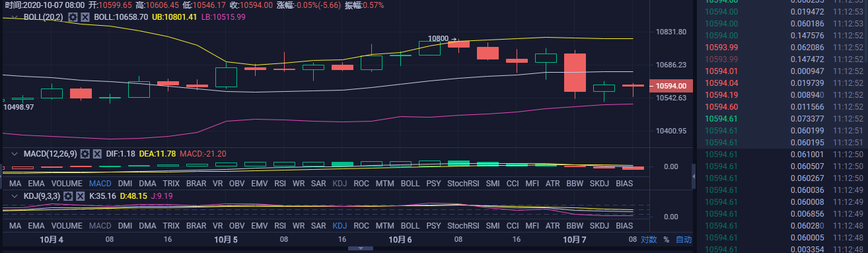Switch MACD panel to the TRIX indicator

[171, 183]
